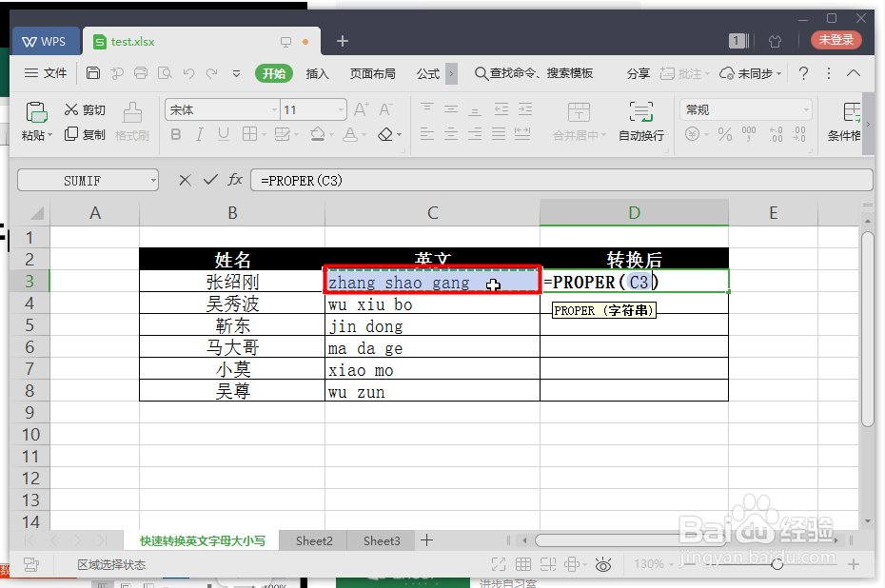This screenshot has width=885, height=588.
Task: Click the formula bar input
Action: click(561, 181)
